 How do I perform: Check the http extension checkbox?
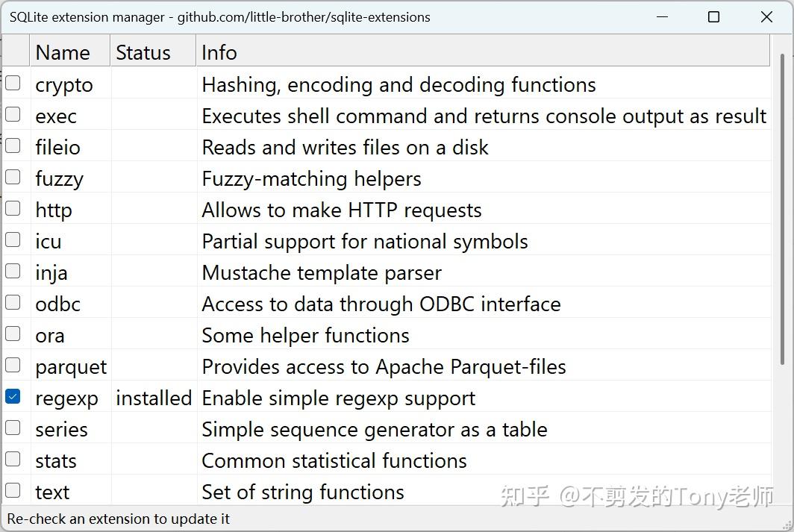click(13, 208)
